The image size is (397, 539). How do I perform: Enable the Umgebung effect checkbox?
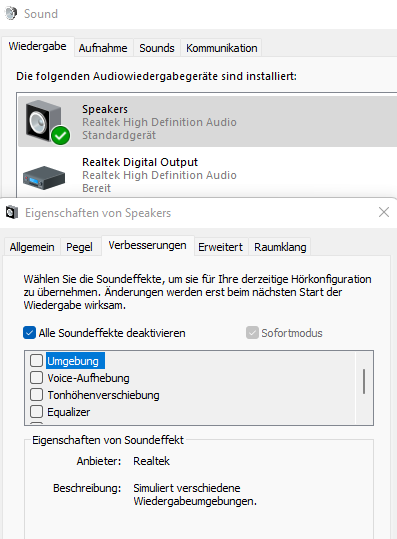coord(36,361)
